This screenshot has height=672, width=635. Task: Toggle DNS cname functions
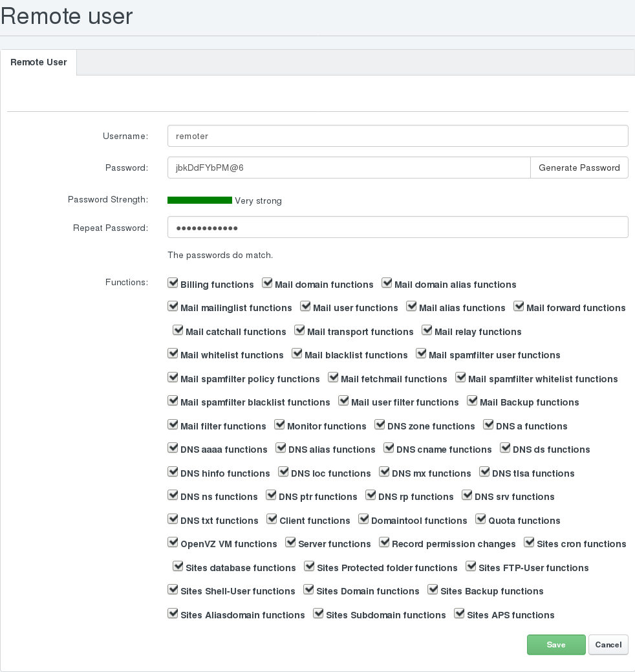click(x=389, y=448)
